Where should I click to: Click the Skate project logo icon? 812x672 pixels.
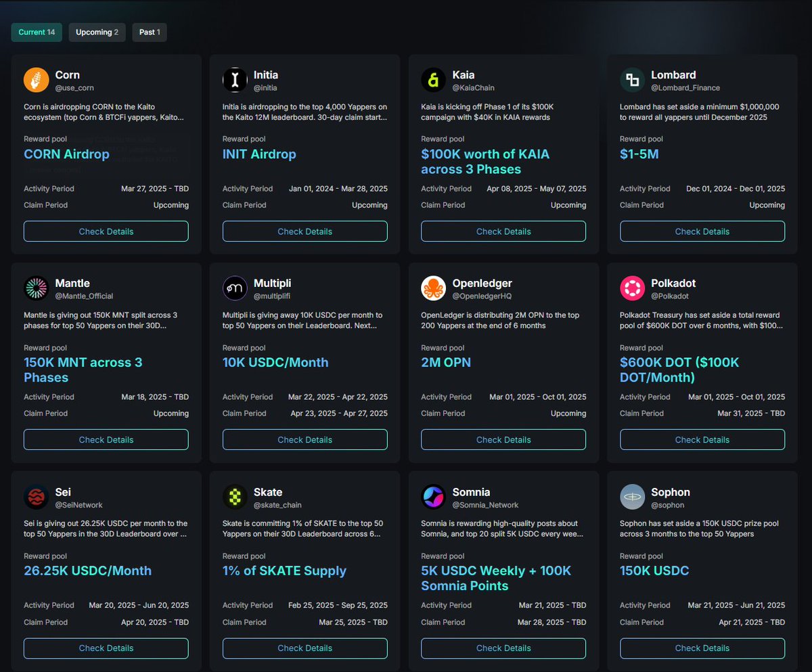coord(235,497)
